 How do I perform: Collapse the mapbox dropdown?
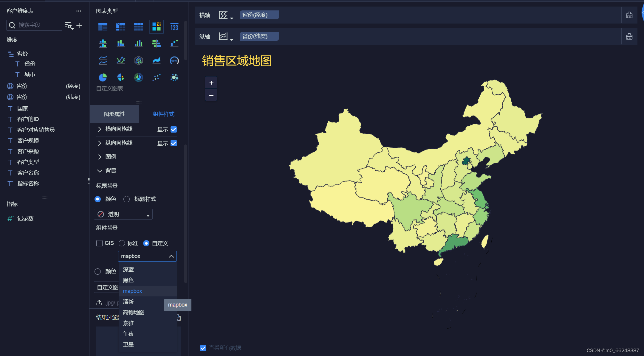click(171, 256)
